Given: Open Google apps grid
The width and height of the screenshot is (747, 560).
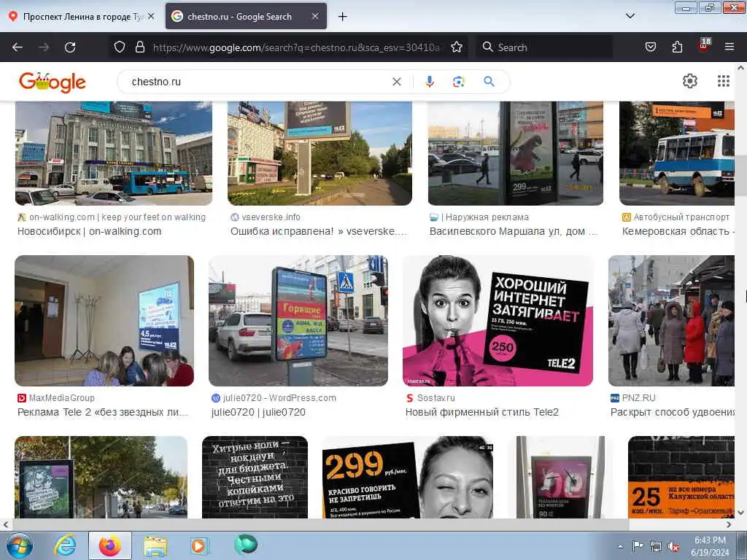Looking at the screenshot, I should pyautogui.click(x=723, y=82).
